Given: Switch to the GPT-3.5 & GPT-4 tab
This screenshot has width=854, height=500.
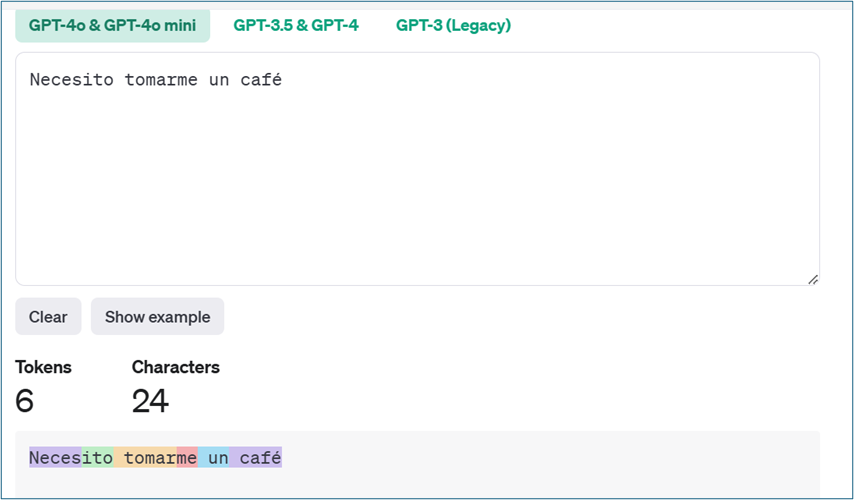Looking at the screenshot, I should pyautogui.click(x=296, y=26).
